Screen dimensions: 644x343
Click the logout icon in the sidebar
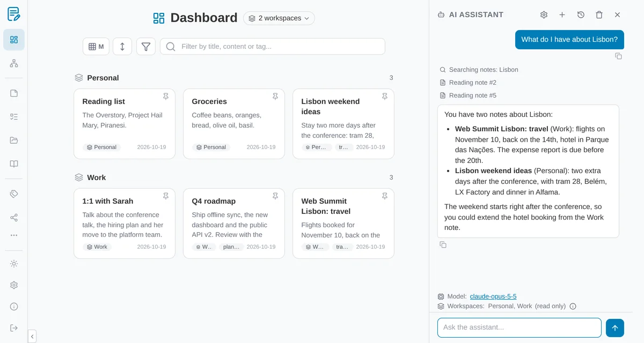point(14,328)
